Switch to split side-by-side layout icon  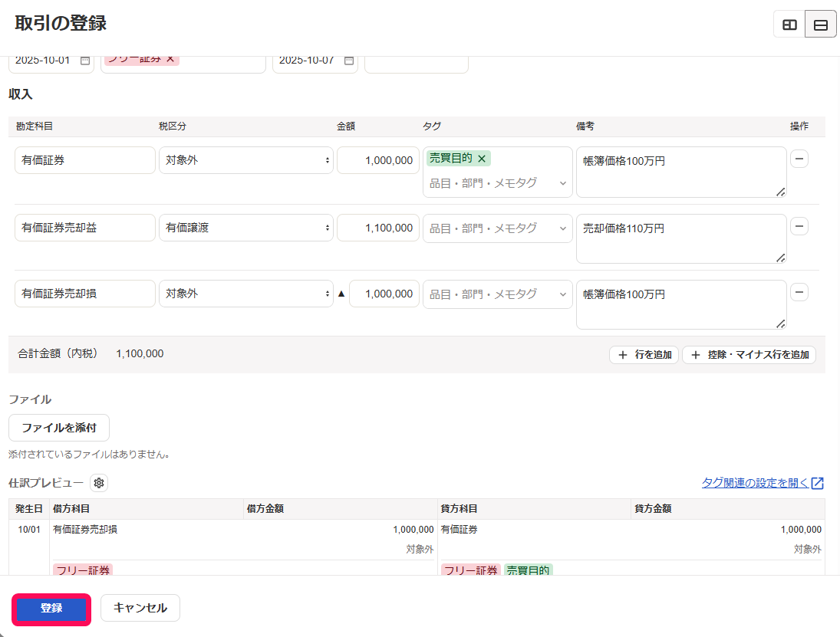click(x=789, y=25)
